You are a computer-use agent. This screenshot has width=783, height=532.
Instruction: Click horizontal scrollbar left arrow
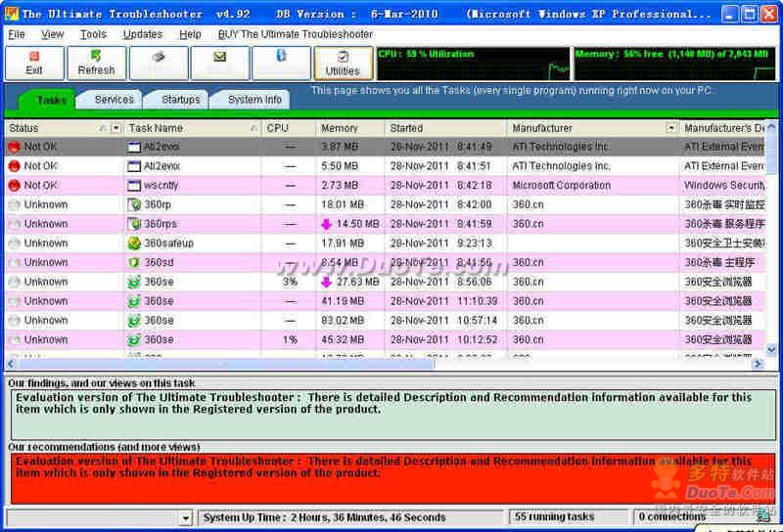[x=11, y=364]
